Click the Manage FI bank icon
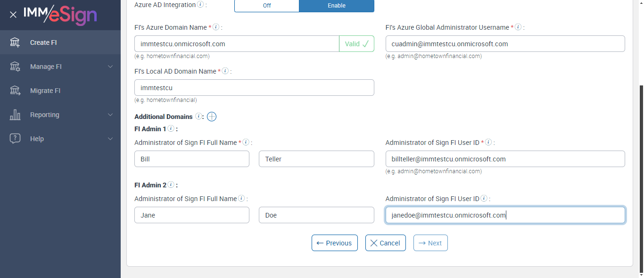The height and width of the screenshot is (278, 644). pyautogui.click(x=15, y=67)
